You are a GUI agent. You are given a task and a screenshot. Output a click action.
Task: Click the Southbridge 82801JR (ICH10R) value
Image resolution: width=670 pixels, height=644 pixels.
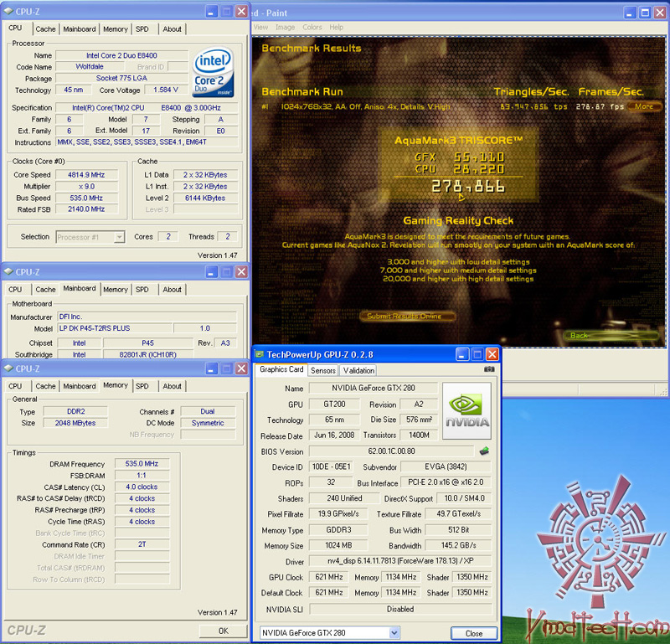[148, 355]
